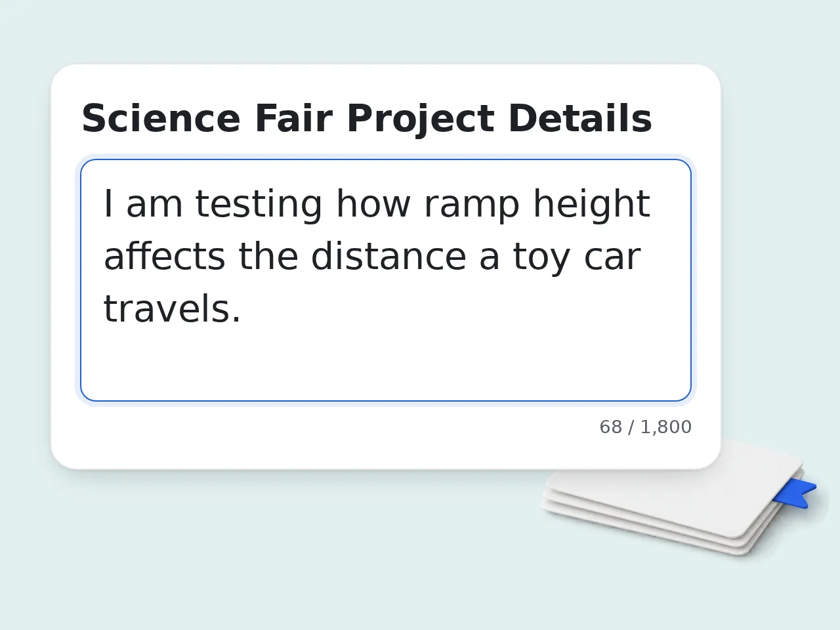Place cursor before the letter I at start

coord(104,204)
